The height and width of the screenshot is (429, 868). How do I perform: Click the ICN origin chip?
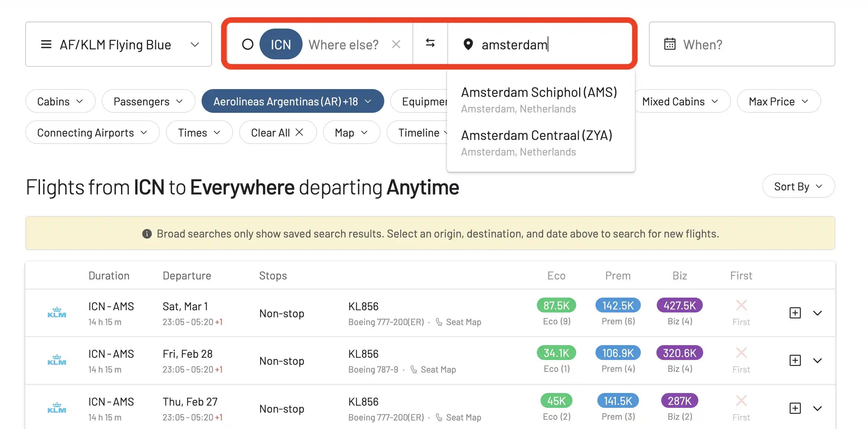click(x=281, y=44)
